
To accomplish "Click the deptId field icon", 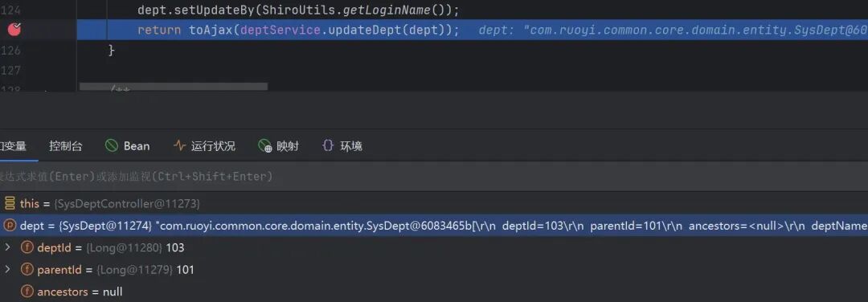I will pyautogui.click(x=27, y=248).
